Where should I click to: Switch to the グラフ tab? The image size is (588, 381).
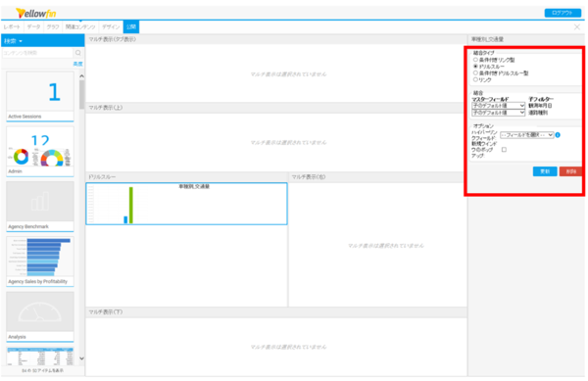pyautogui.click(x=53, y=27)
